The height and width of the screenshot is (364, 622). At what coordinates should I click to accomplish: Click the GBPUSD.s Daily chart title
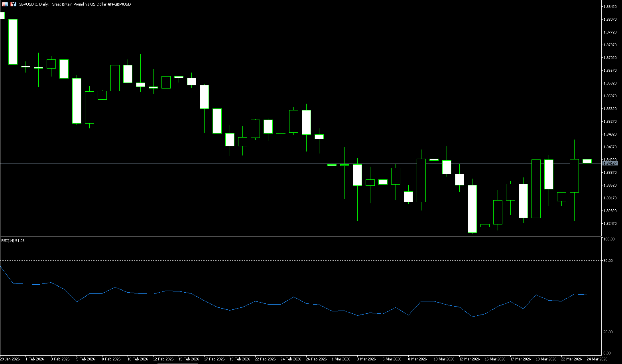click(75, 4)
